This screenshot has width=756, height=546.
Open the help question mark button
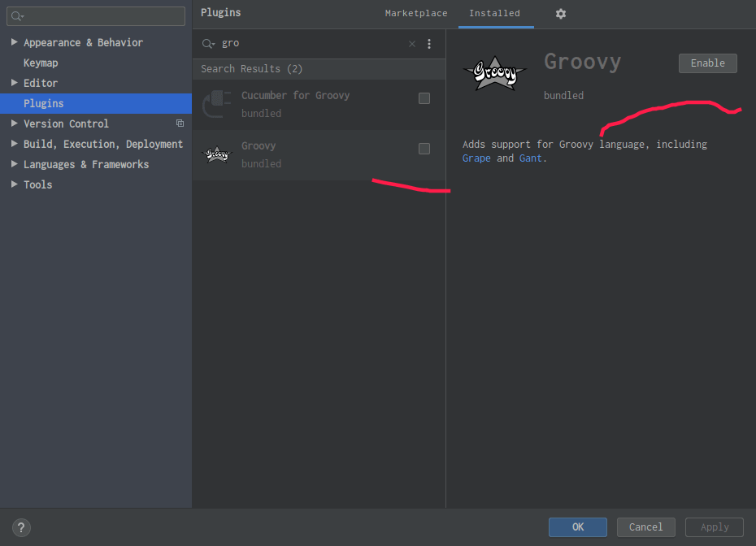[21, 527]
